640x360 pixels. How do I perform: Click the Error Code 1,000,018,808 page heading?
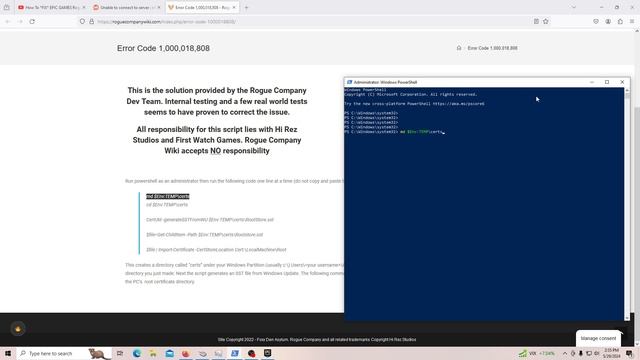click(163, 48)
